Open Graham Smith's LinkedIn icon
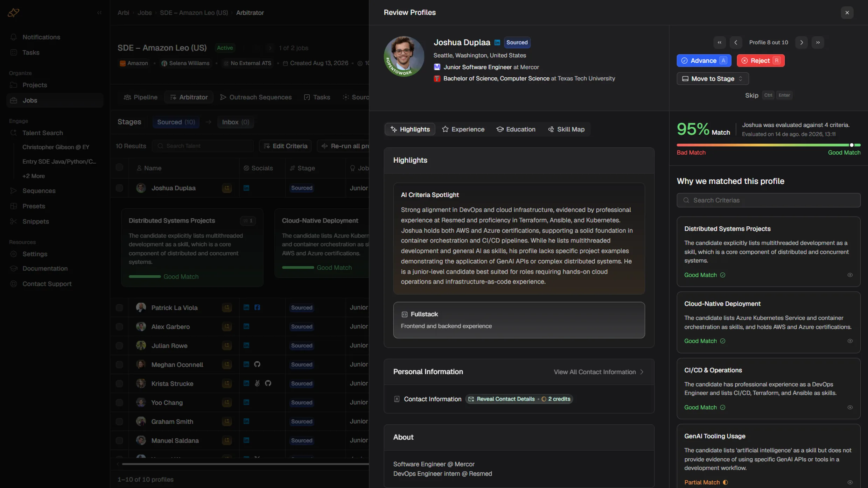 point(246,421)
